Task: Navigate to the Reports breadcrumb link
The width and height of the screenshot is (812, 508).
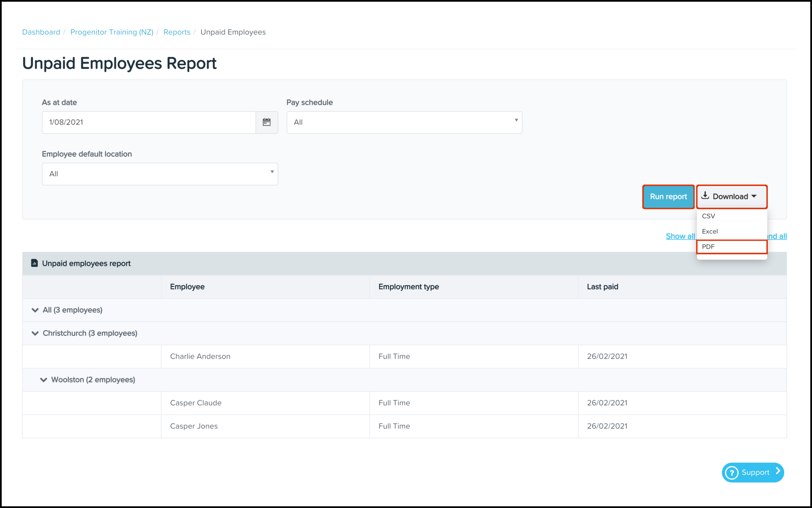Action: coord(177,32)
